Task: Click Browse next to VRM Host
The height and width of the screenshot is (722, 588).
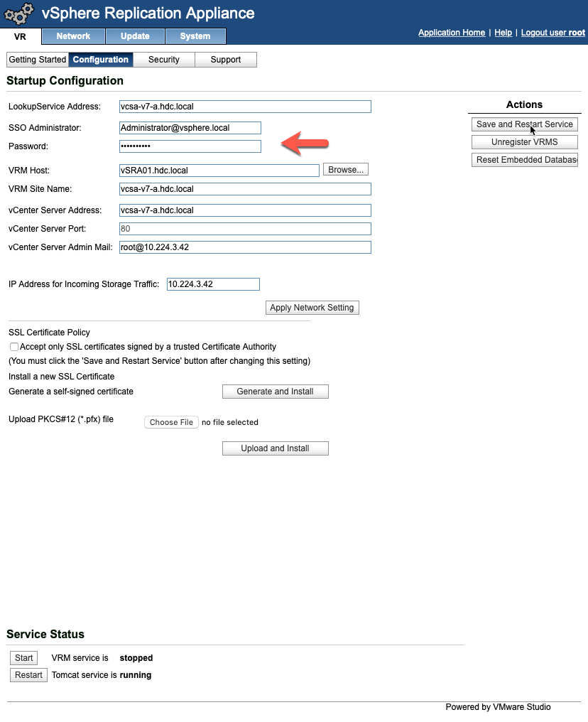Action: (346, 170)
